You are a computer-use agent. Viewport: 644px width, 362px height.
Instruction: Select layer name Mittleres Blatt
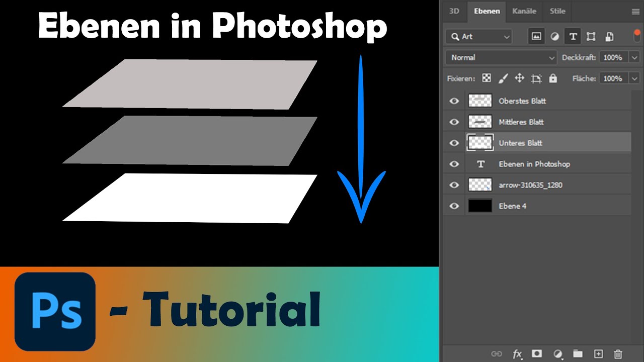(521, 122)
